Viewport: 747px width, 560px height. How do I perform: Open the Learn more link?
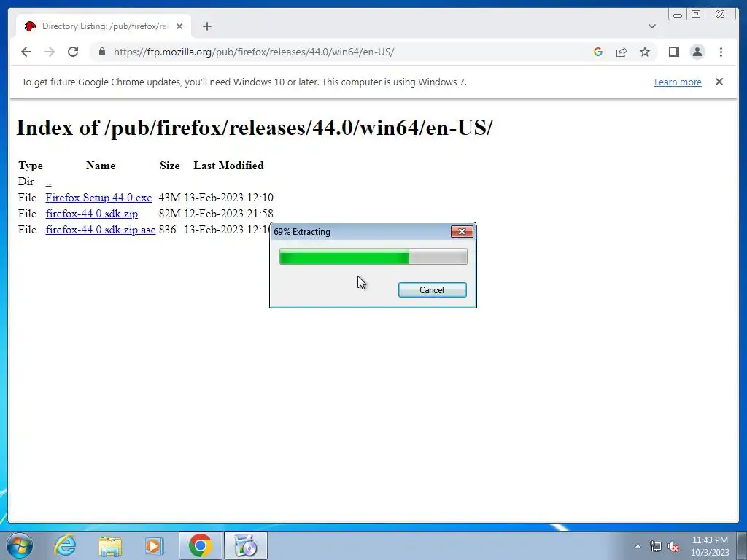(x=678, y=82)
